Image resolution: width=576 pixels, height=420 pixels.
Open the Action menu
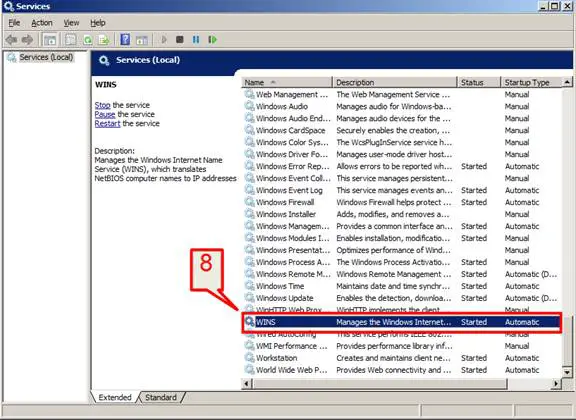click(x=42, y=23)
